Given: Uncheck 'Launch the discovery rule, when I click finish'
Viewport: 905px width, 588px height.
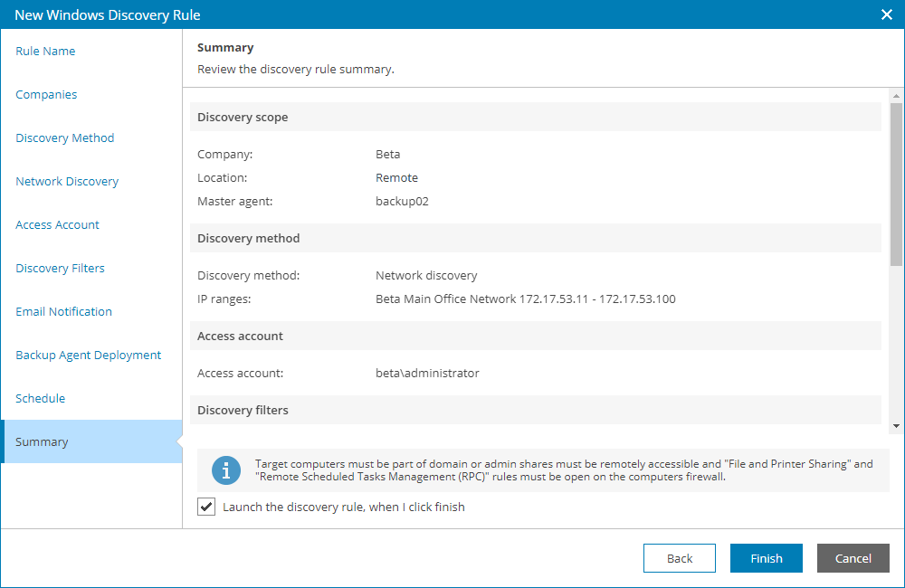Looking at the screenshot, I should 206,507.
